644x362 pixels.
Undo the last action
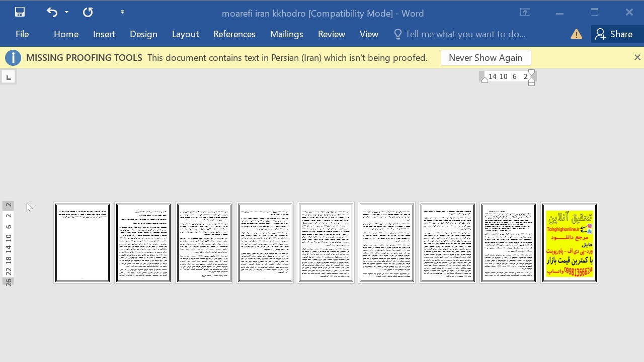click(x=52, y=12)
